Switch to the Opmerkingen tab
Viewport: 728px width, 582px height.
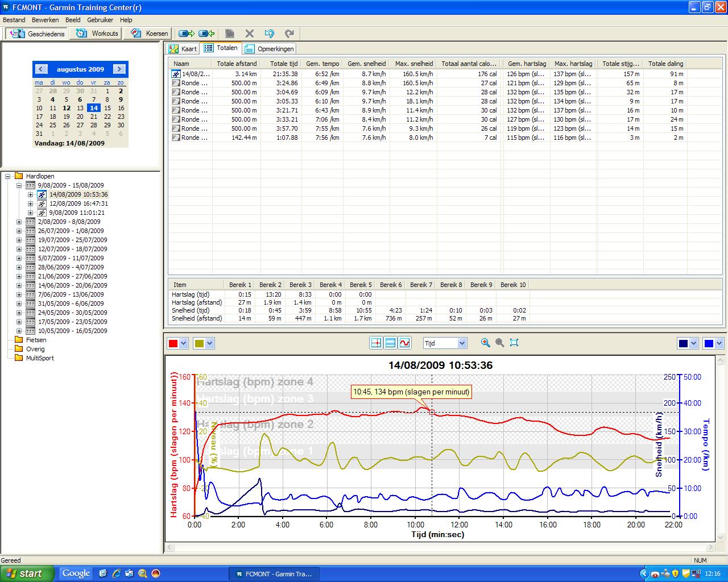click(x=270, y=49)
